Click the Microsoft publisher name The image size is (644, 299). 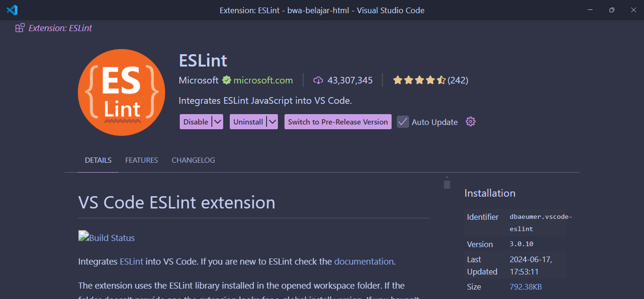point(199,80)
